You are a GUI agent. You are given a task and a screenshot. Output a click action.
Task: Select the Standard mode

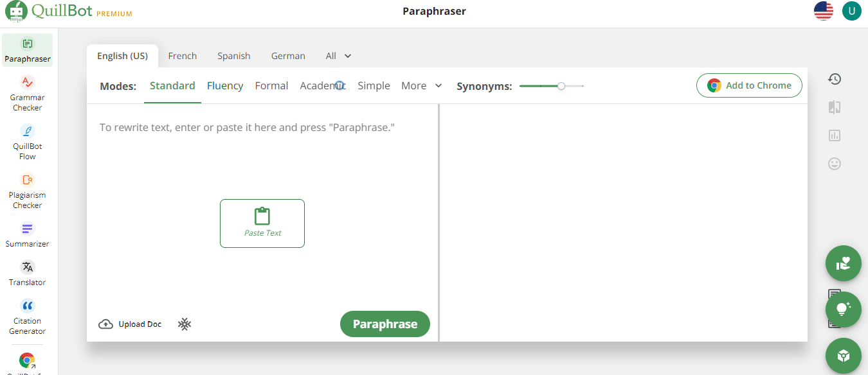[x=172, y=85]
